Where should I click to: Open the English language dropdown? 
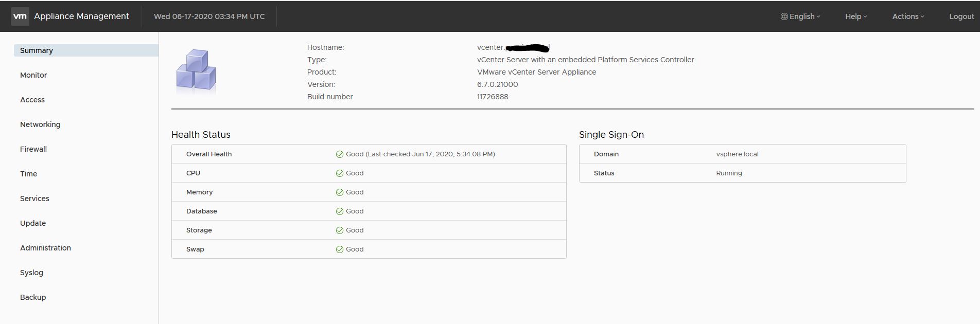(801, 16)
